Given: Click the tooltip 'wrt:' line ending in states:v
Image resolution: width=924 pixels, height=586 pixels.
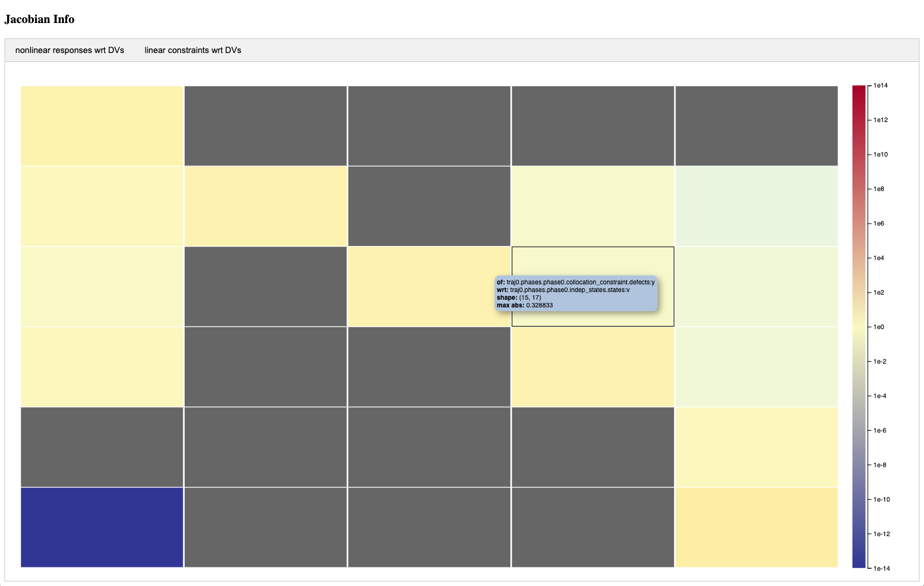Looking at the screenshot, I should coord(563,290).
